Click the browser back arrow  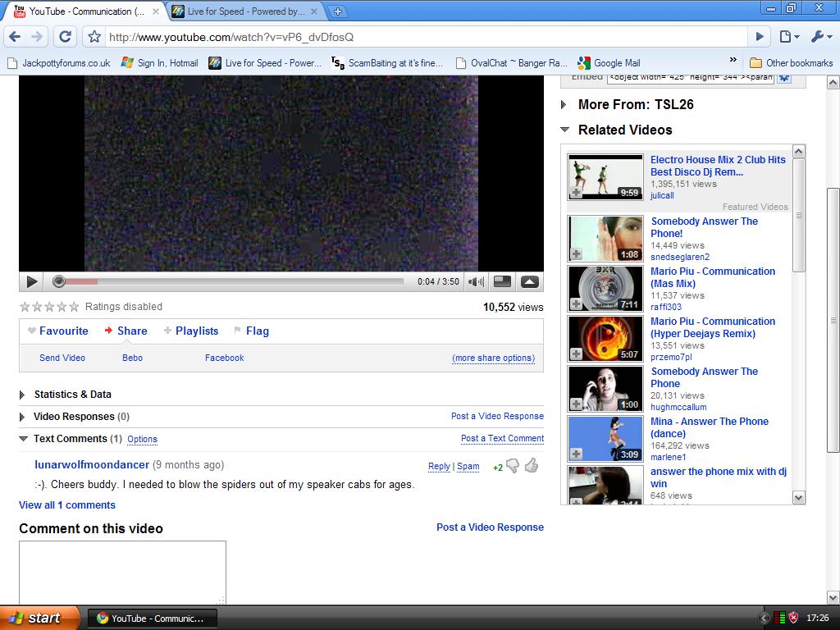(x=15, y=37)
